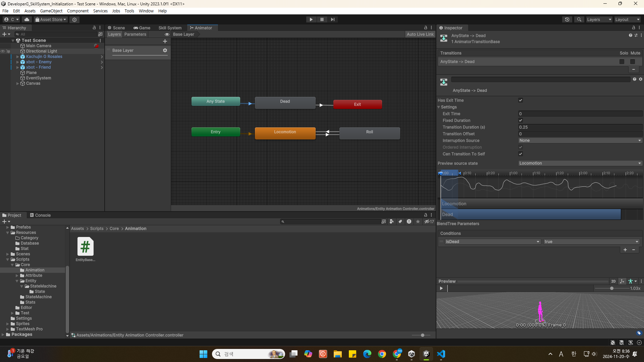Click the Auto Live Link button
This screenshot has width=644, height=362.
(420, 34)
